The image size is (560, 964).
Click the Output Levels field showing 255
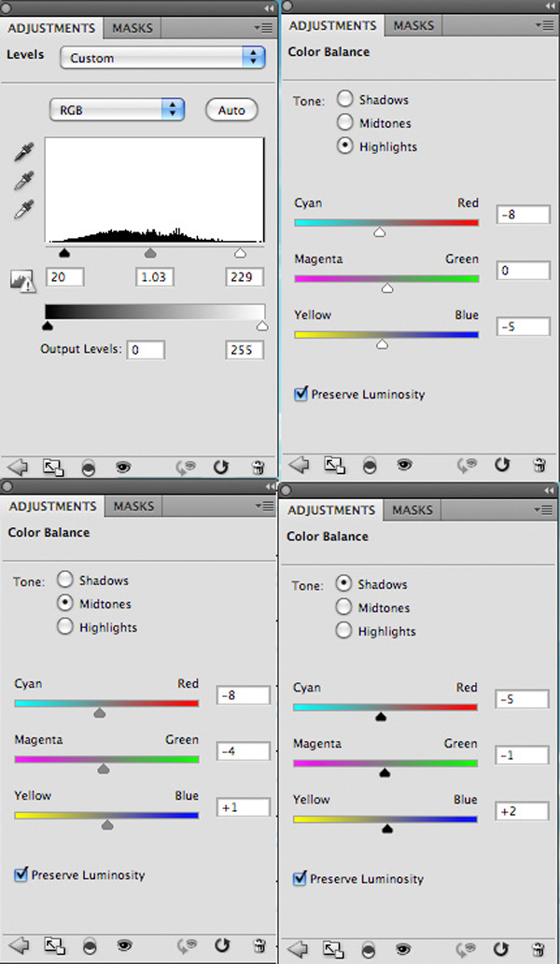(244, 350)
